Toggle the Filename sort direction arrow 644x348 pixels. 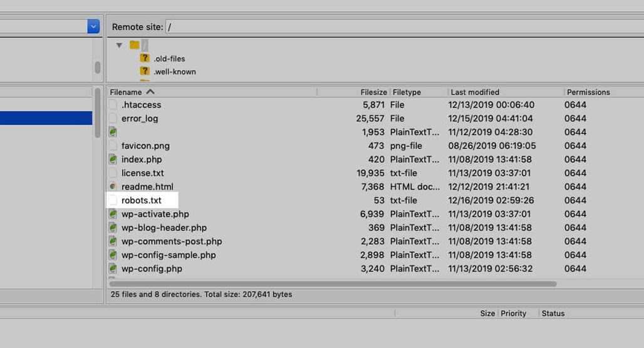[150, 92]
